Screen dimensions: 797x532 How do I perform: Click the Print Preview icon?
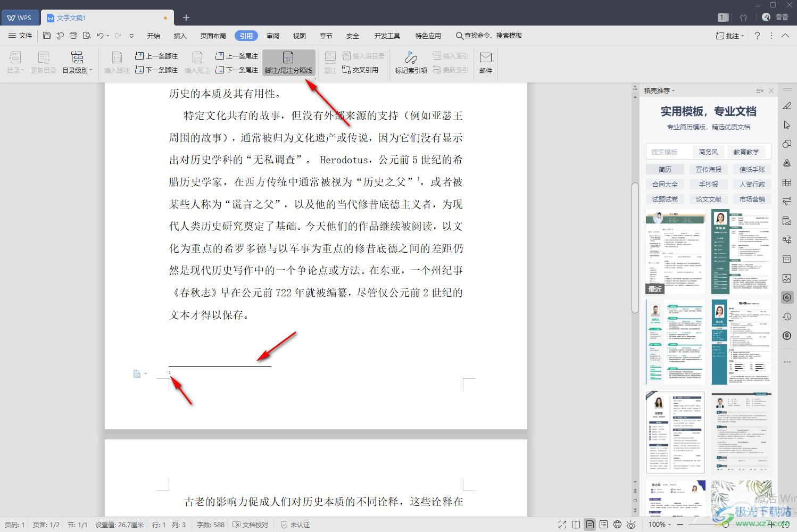(87, 36)
